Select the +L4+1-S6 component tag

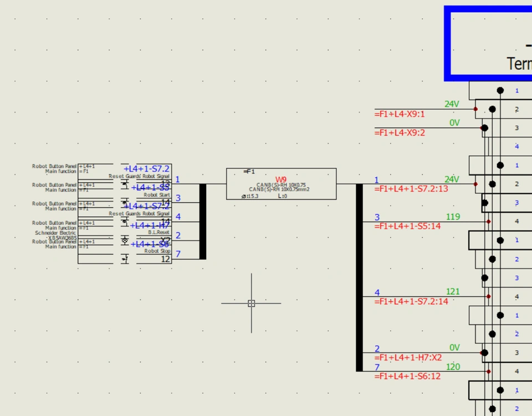click(x=150, y=244)
